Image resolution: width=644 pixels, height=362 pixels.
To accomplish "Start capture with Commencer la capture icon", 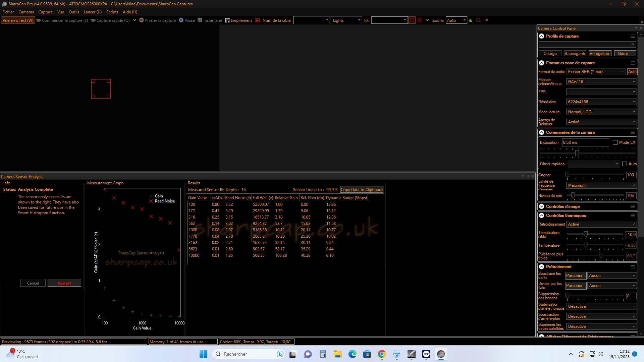I will (39, 20).
